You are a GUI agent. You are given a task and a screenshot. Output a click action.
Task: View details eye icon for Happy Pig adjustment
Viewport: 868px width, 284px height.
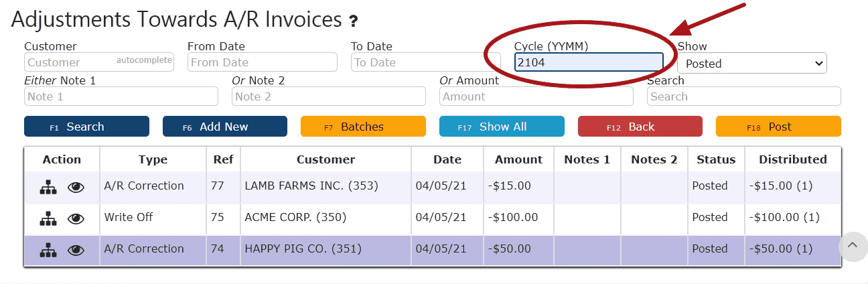click(x=76, y=251)
